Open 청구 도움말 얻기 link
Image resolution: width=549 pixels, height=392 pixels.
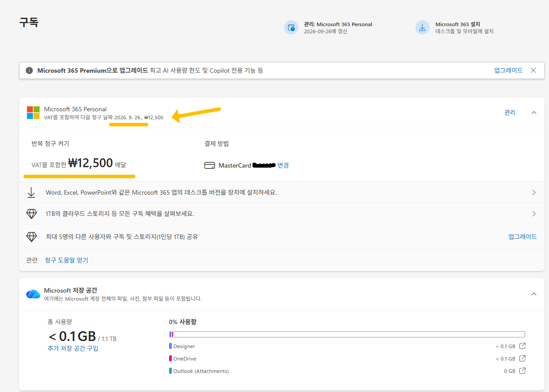coord(67,260)
